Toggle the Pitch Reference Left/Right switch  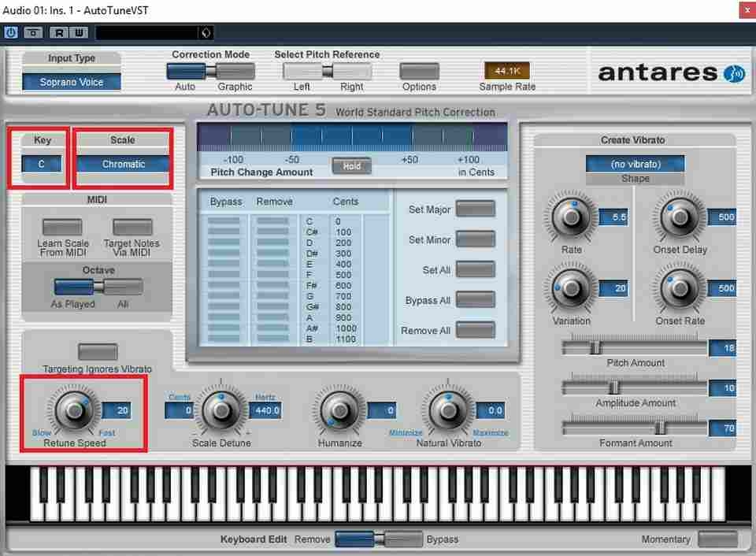[328, 72]
